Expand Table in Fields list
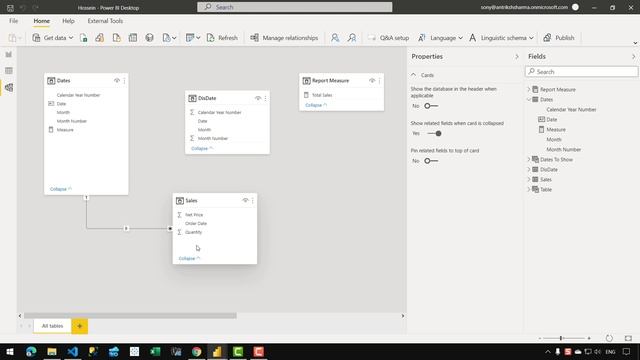The image size is (640, 360). [529, 189]
